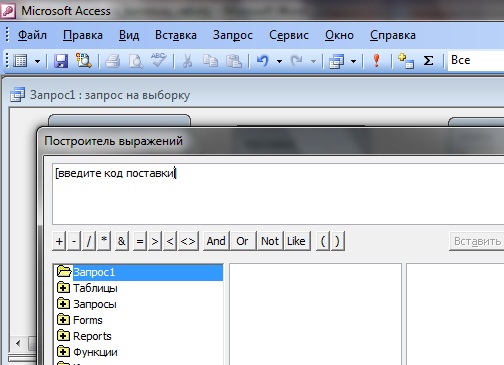Image resolution: width=504 pixels, height=365 pixels.
Task: Click the Cut scissors icon
Action: point(188,61)
